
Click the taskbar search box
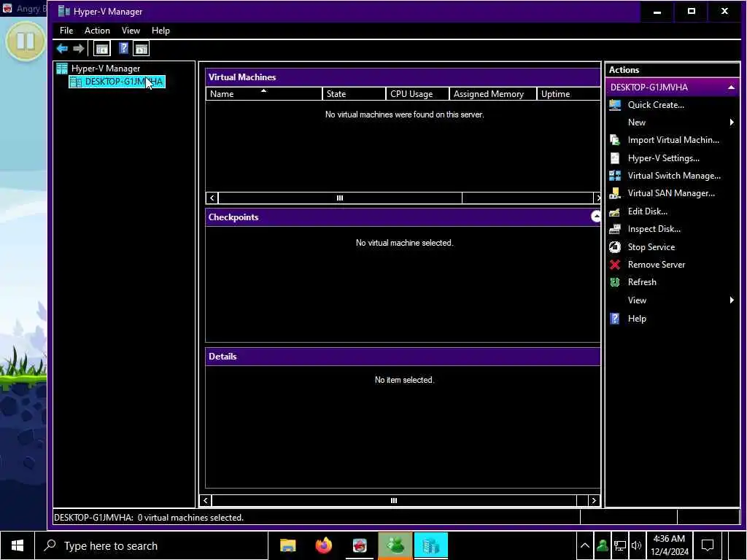point(152,545)
